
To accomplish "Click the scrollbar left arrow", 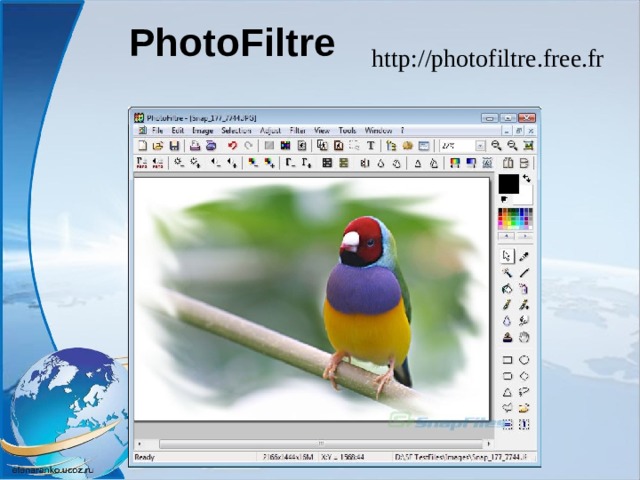I will 140,443.
